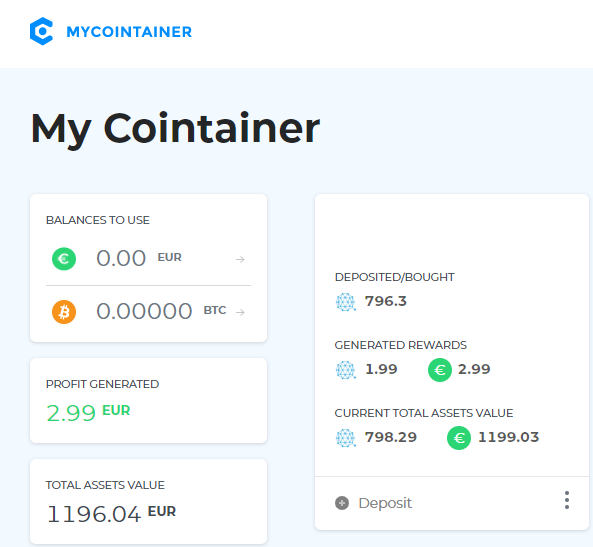Click the plus icon beside Deposit
The image size is (593, 547).
point(342,503)
